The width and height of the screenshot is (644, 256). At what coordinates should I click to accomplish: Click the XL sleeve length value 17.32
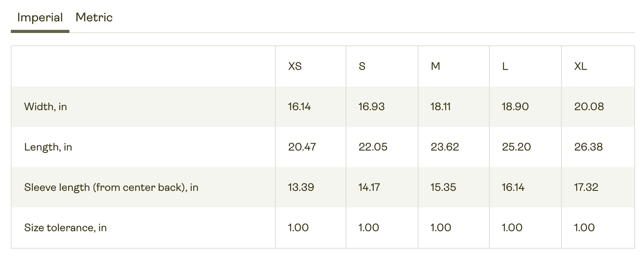point(586,187)
